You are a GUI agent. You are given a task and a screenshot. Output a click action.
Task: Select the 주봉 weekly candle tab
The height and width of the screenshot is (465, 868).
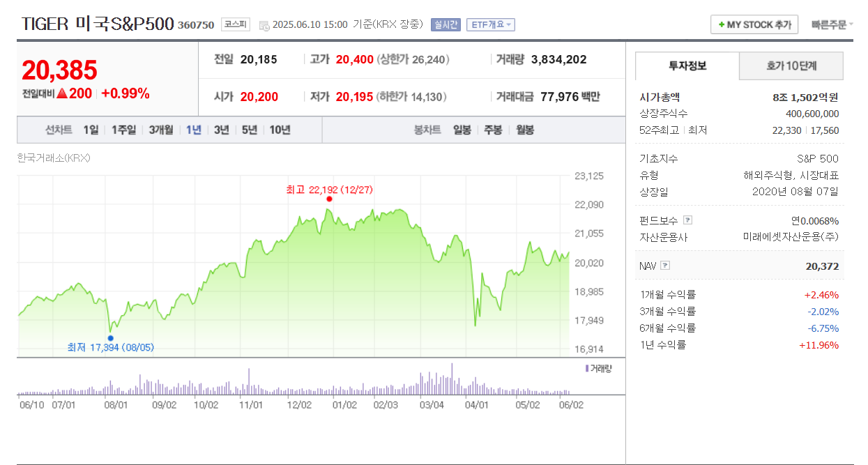(x=493, y=130)
